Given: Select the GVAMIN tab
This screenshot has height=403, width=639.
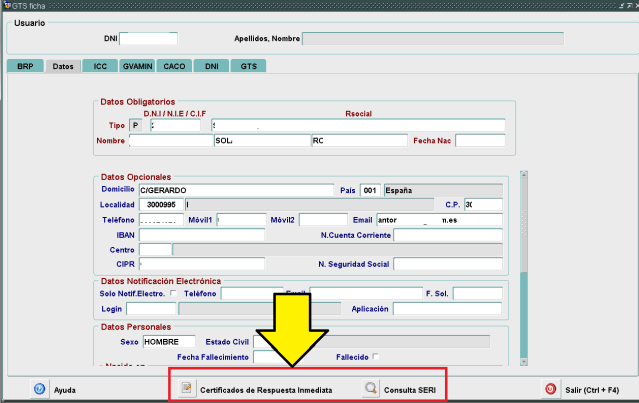Looking at the screenshot, I should 136,66.
